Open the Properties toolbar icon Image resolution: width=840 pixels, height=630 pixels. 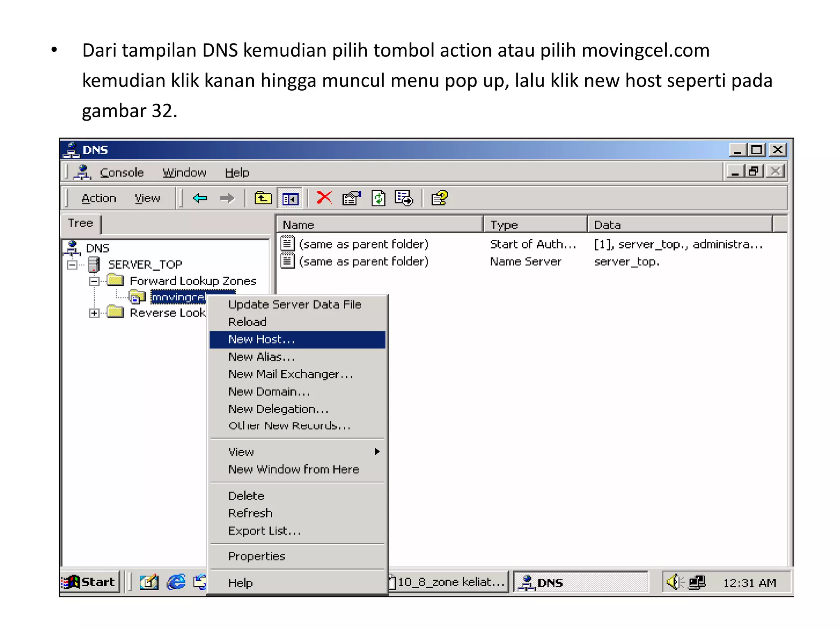point(352,199)
